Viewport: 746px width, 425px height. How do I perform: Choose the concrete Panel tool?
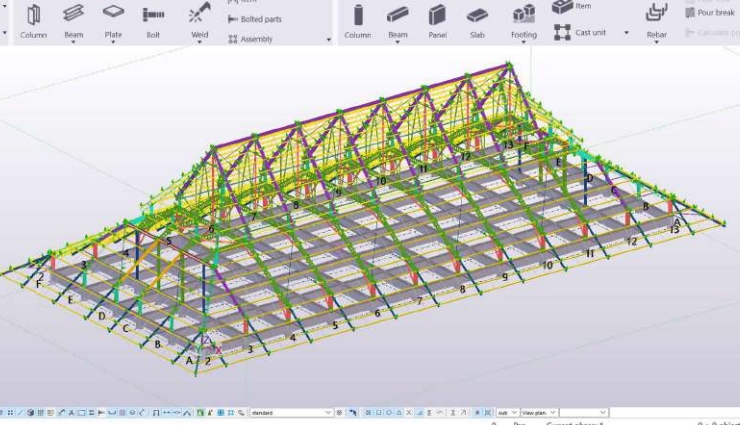click(x=437, y=21)
